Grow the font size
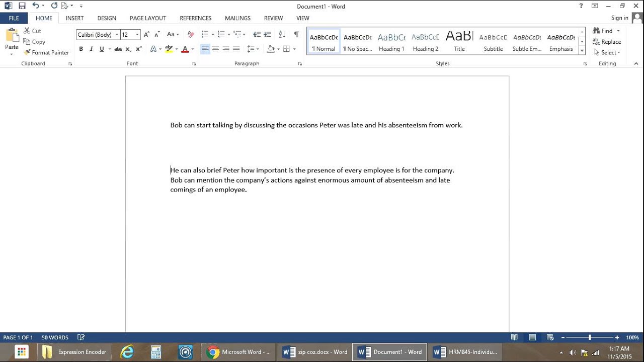 point(146,35)
